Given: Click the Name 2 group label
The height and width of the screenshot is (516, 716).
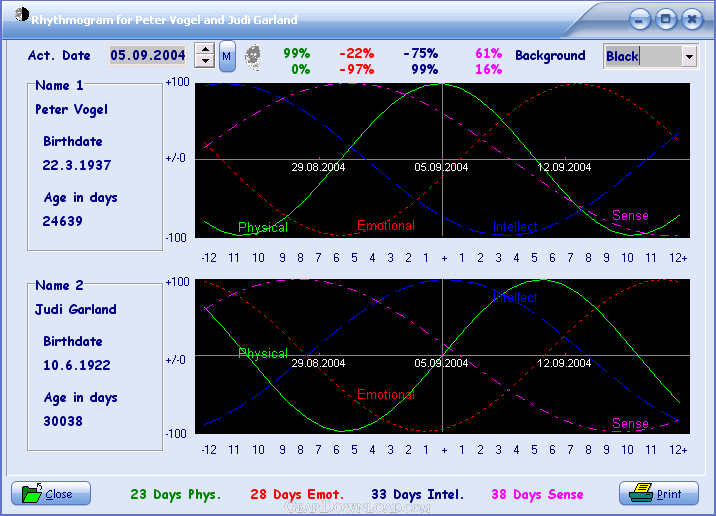Looking at the screenshot, I should tap(59, 285).
